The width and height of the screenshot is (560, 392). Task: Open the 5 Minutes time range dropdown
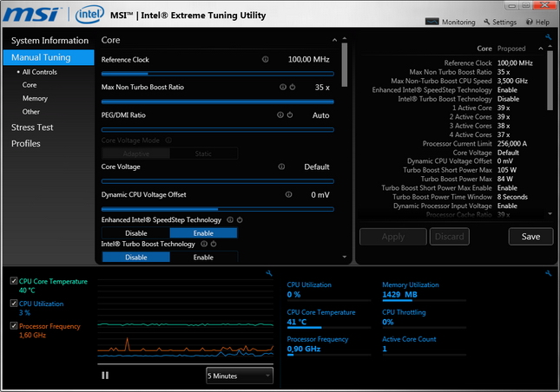click(x=240, y=376)
